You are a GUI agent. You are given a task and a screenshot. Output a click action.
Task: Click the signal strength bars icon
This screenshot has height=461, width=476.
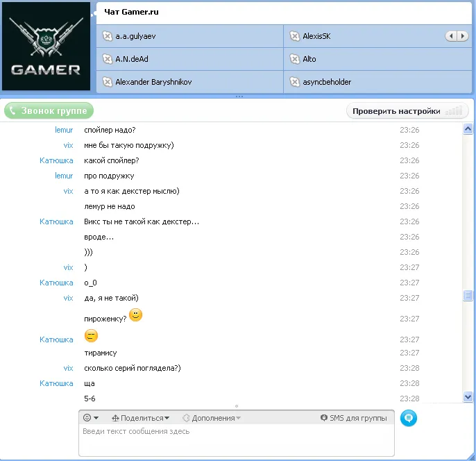(454, 111)
